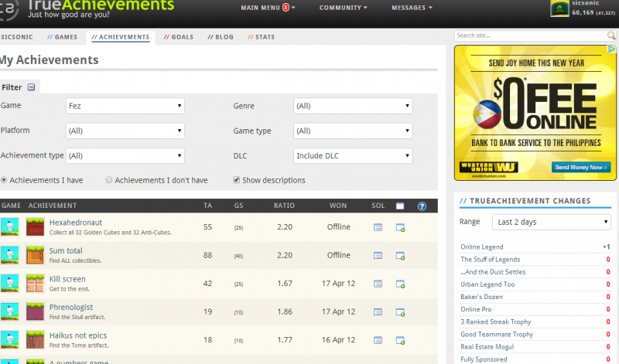Click the add-comment icon for Phrenologist
Viewport: 619px width, 364px height.
click(400, 312)
